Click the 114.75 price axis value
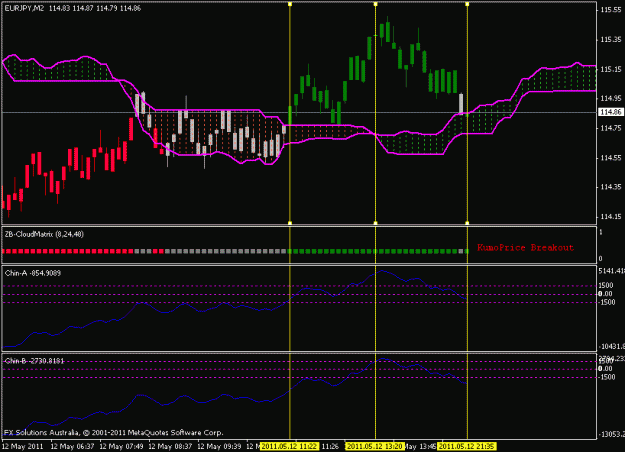This screenshot has width=625, height=452. click(x=610, y=128)
